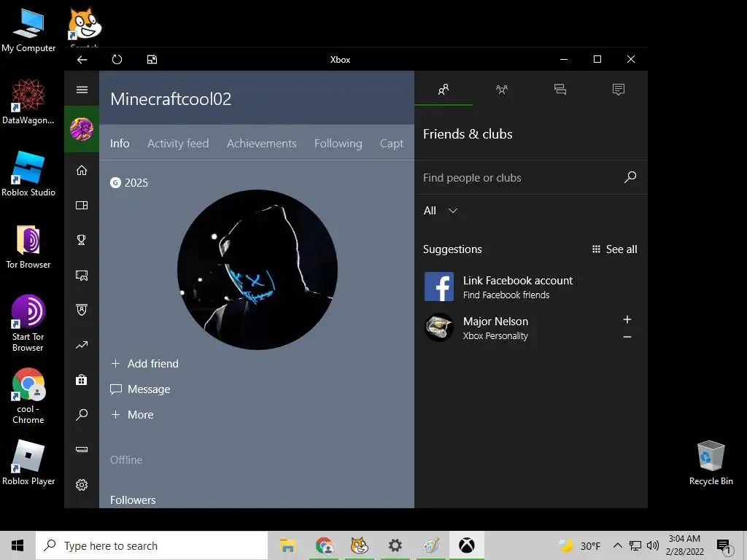Click Add friend on the profile

145,364
